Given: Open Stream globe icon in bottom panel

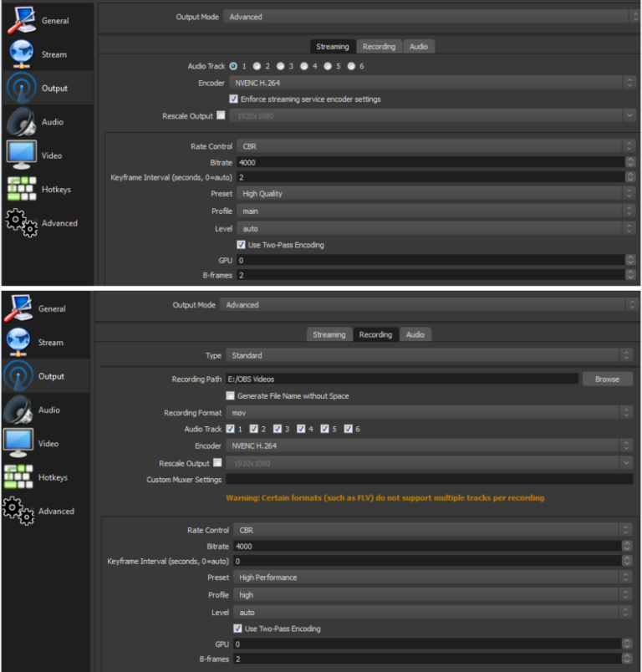Looking at the screenshot, I should (18, 342).
